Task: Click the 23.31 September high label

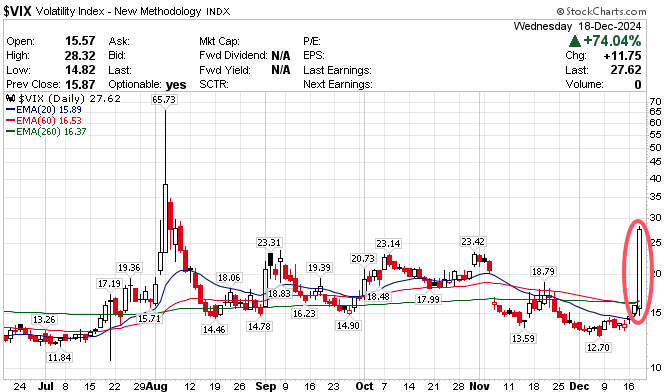Action: pyautogui.click(x=269, y=243)
